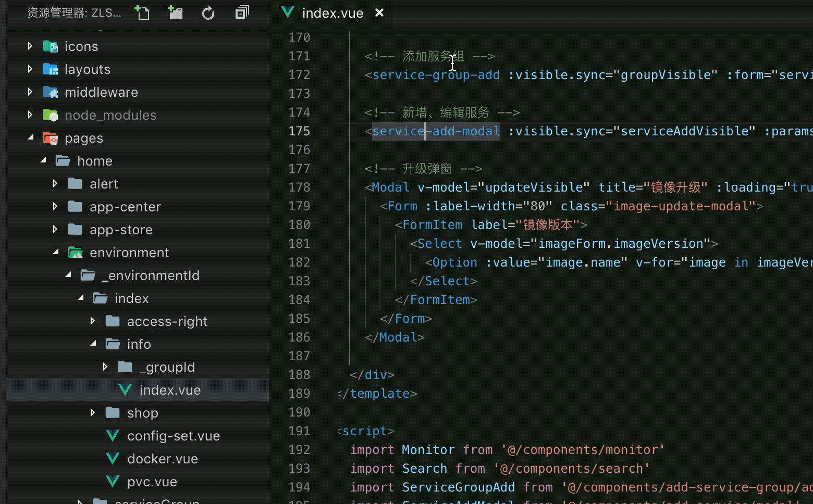This screenshot has width=813, height=504.
Task: Collapse the pages folder
Action: click(30, 138)
